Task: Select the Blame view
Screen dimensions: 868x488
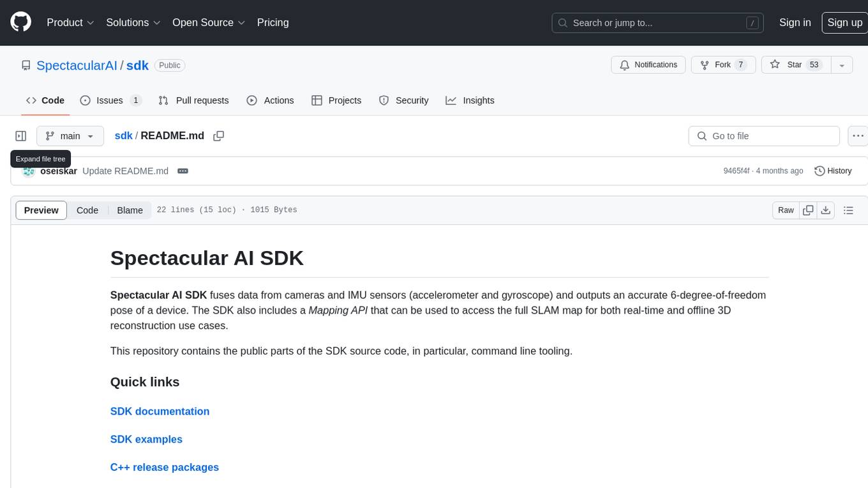Action: click(130, 210)
